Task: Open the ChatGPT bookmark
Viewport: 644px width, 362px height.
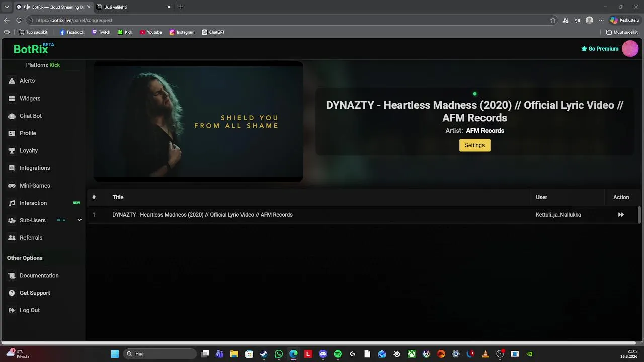Action: tap(213, 32)
